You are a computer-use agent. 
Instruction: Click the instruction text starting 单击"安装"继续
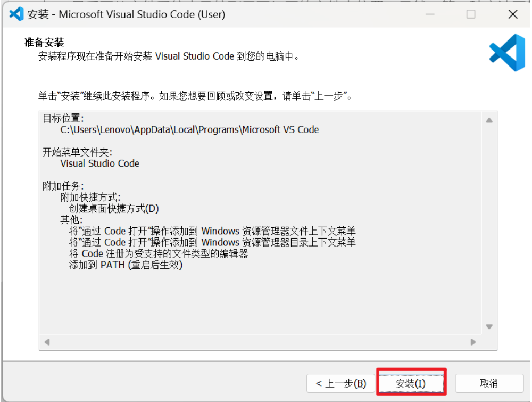pyautogui.click(x=196, y=96)
